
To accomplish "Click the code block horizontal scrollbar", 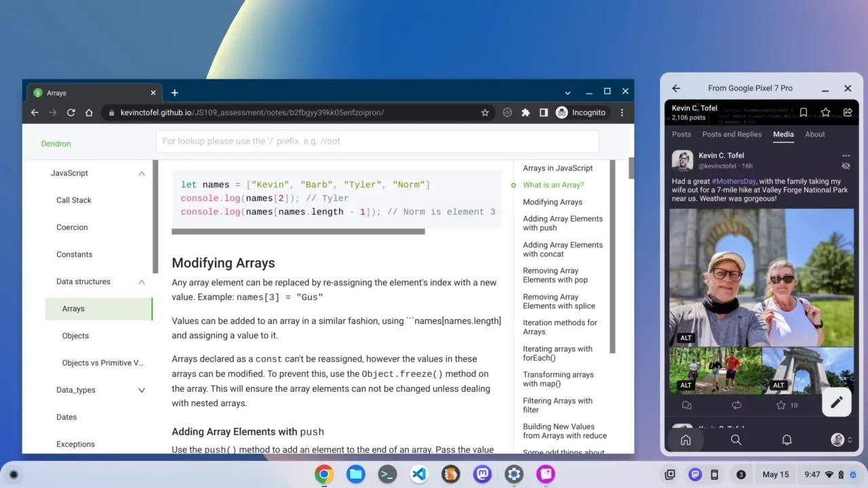I will click(298, 232).
